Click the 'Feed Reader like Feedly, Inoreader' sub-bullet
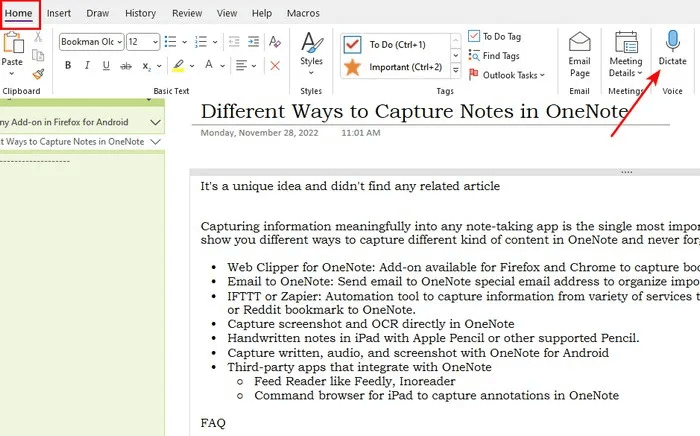Viewport: 700px width, 436px height. [354, 382]
